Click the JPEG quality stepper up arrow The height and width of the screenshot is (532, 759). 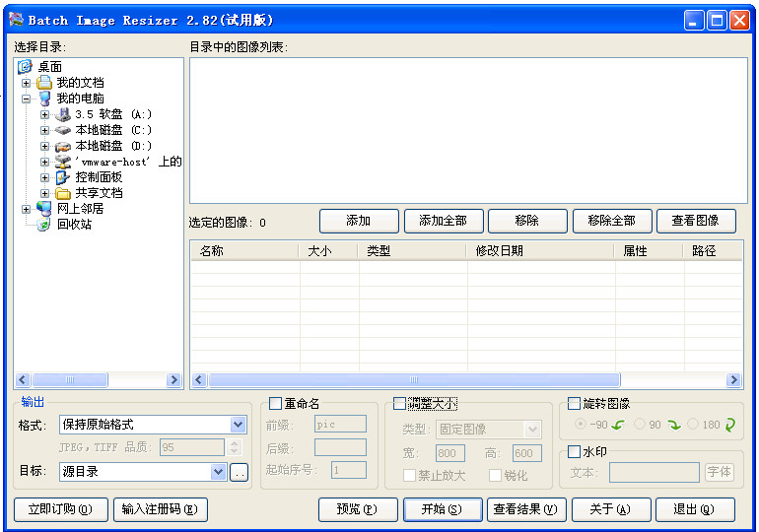tap(235, 443)
